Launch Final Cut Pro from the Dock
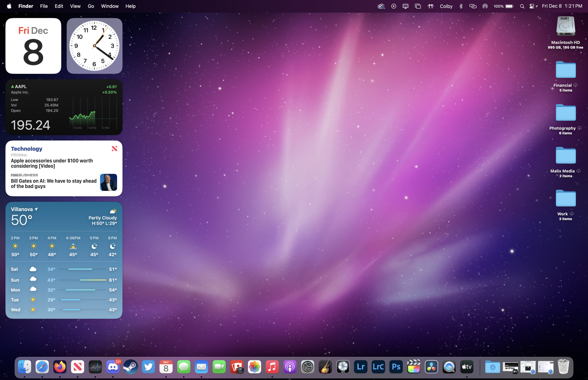The image size is (588, 380). tap(414, 367)
